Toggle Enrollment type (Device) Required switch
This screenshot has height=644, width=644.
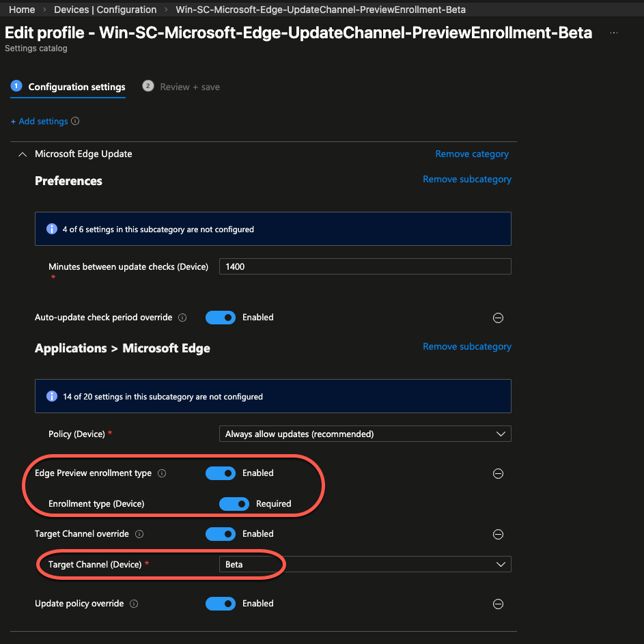click(x=234, y=504)
